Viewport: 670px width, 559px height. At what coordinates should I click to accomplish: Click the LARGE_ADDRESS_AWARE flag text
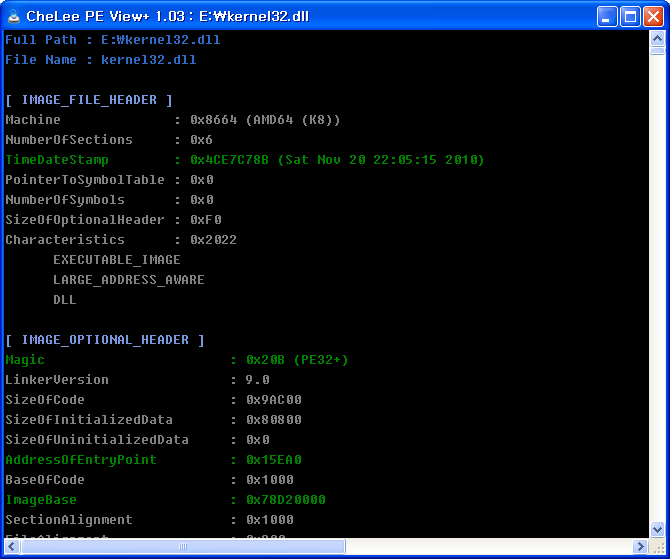tap(129, 280)
